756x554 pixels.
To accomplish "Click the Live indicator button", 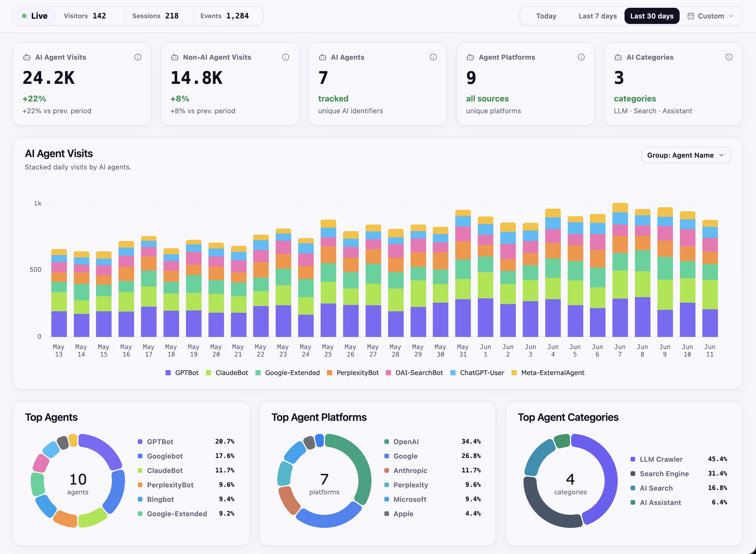I will tap(35, 16).
